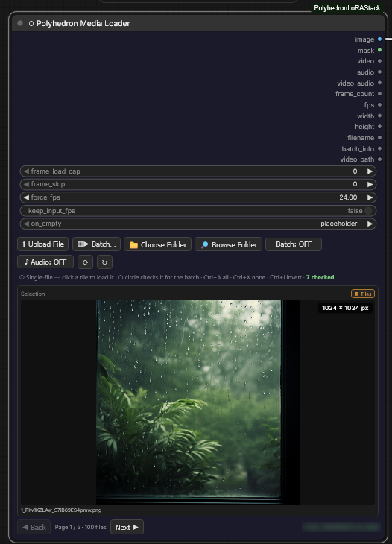Click the Back page button
This screenshot has height=544, width=392.
tap(34, 527)
